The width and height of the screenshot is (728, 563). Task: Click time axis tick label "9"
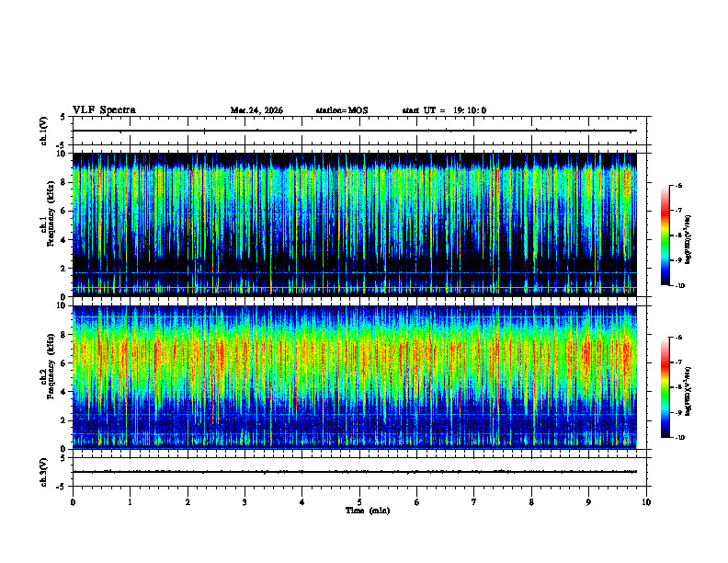click(588, 502)
